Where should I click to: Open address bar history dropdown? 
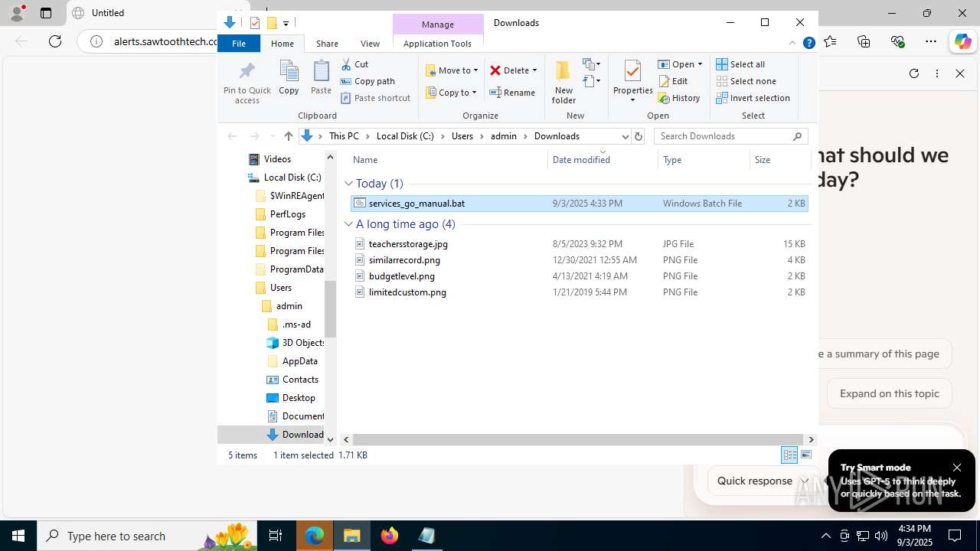coord(625,136)
